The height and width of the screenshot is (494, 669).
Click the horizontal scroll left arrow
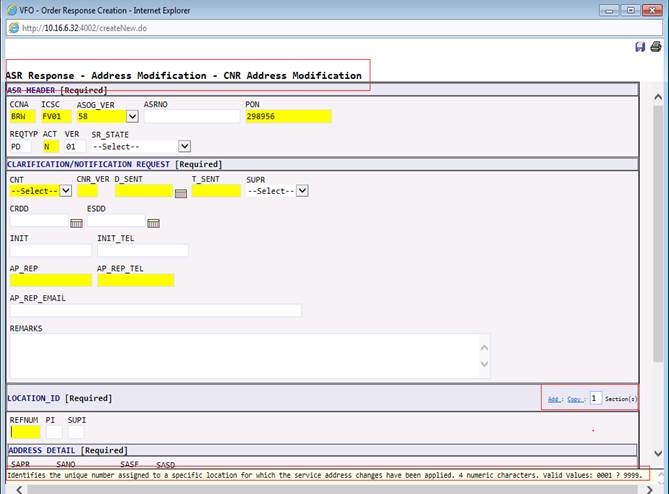19,490
